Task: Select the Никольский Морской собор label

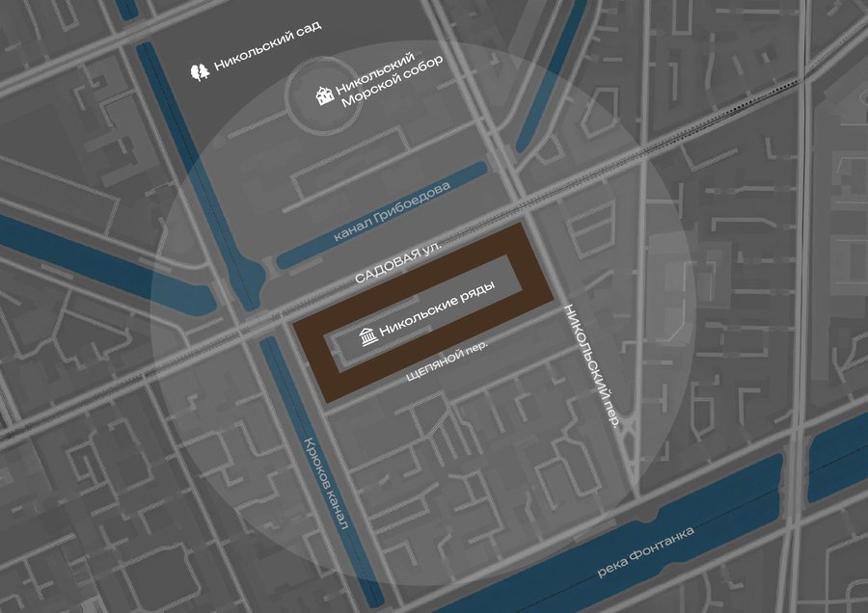Action: click(390, 79)
